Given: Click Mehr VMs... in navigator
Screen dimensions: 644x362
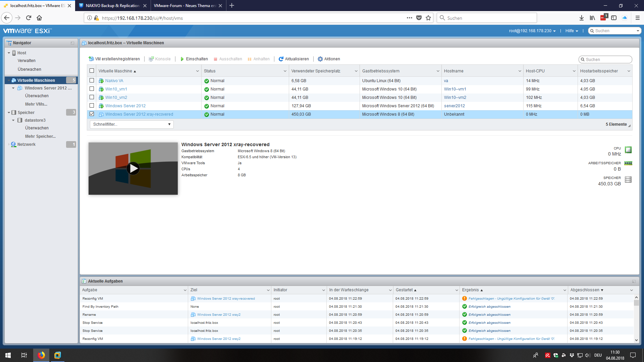Looking at the screenshot, I should 36,104.
